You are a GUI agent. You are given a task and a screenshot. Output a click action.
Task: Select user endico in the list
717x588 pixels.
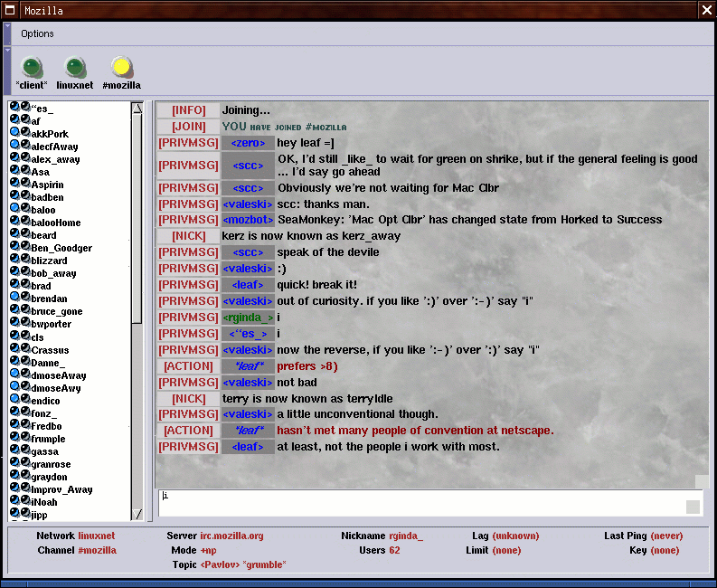point(45,401)
